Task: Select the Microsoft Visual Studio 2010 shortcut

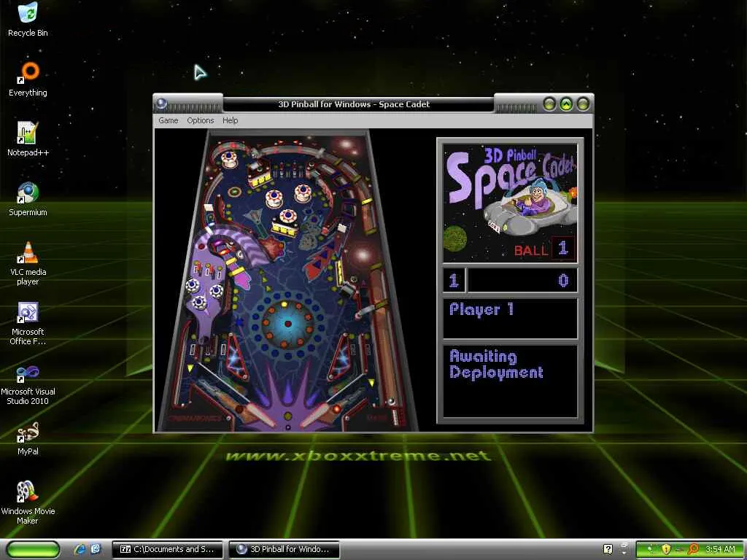Action: point(28,385)
